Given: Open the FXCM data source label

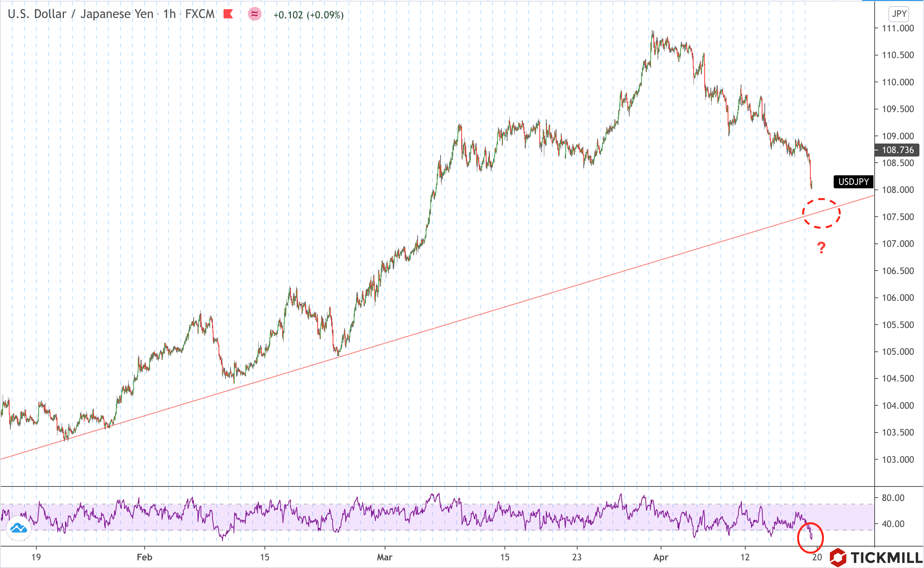Looking at the screenshot, I should click(200, 14).
